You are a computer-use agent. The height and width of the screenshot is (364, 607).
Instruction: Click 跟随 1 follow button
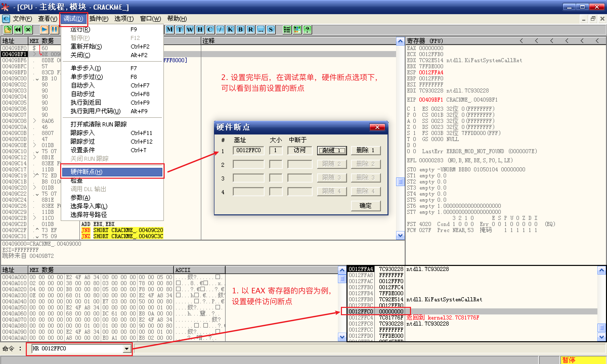332,150
